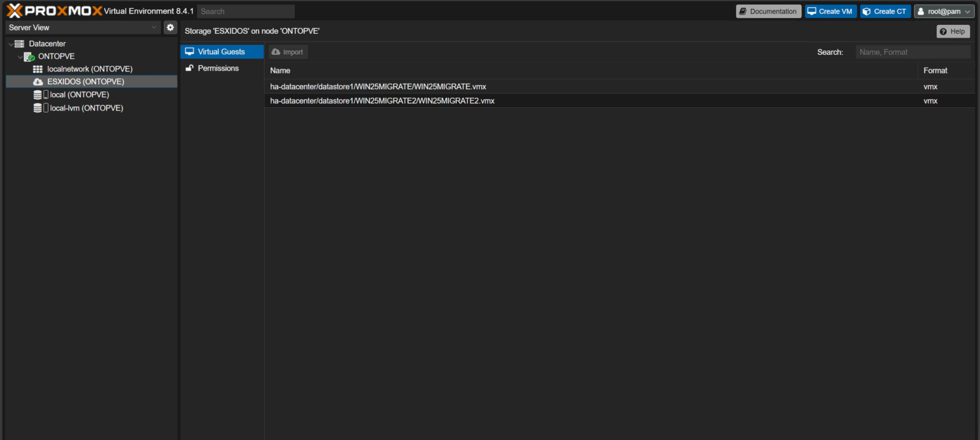The image size is (980, 440).
Task: Select the Virtual Guests tab
Action: coord(222,52)
